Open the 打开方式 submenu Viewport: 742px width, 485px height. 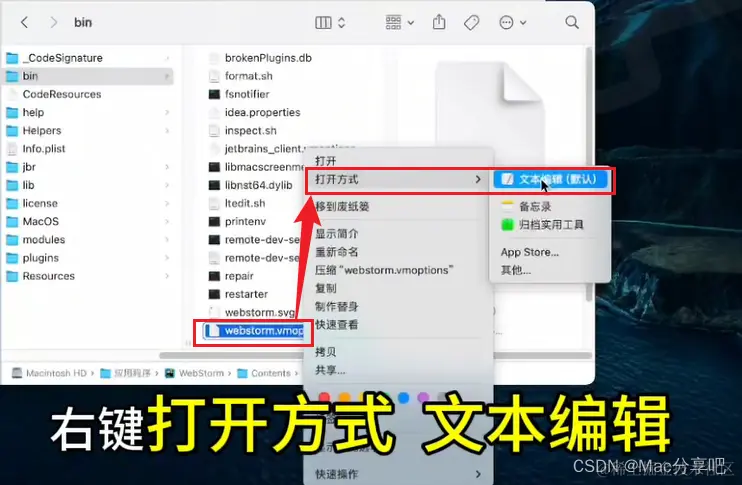coord(398,179)
